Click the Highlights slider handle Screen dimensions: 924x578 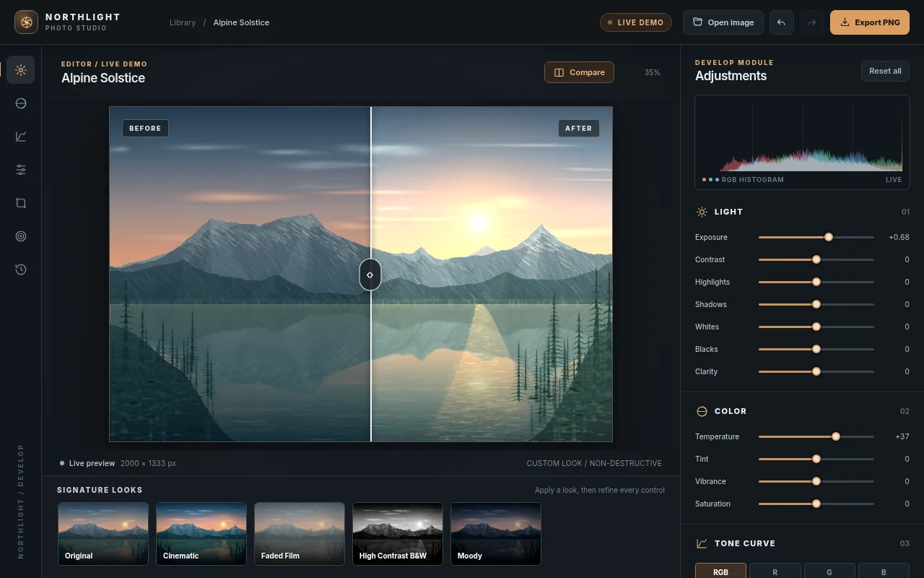pyautogui.click(x=816, y=282)
